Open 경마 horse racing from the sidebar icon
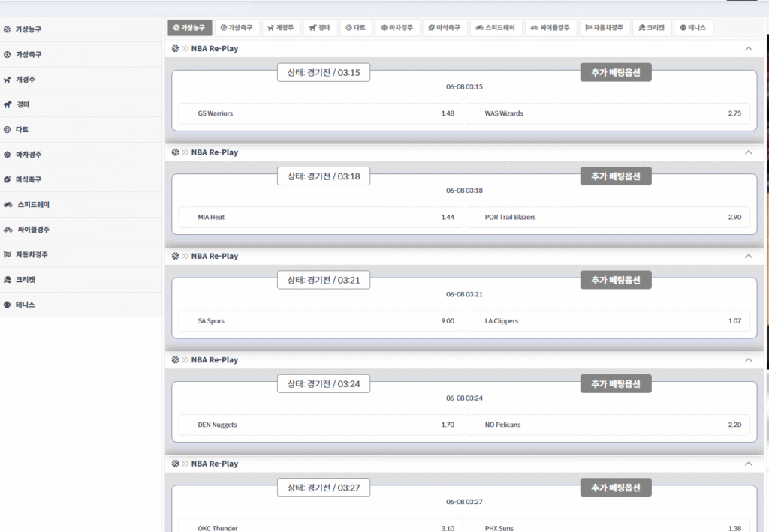769x532 pixels. click(8, 104)
